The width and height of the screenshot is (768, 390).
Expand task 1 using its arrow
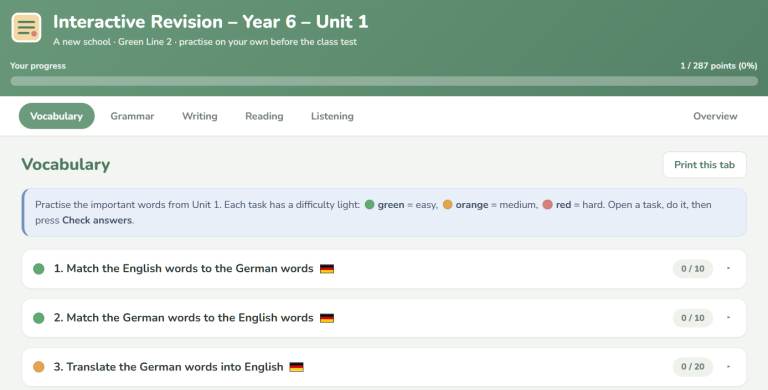(729, 268)
